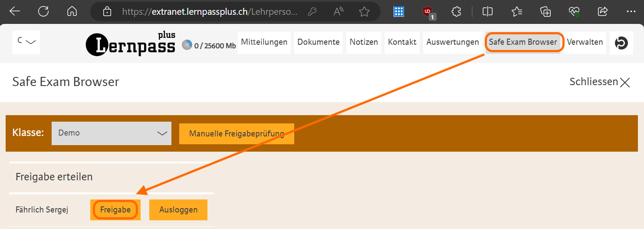Open the read aloud icon in address bar
Screen dimensions: 644x229
click(338, 12)
